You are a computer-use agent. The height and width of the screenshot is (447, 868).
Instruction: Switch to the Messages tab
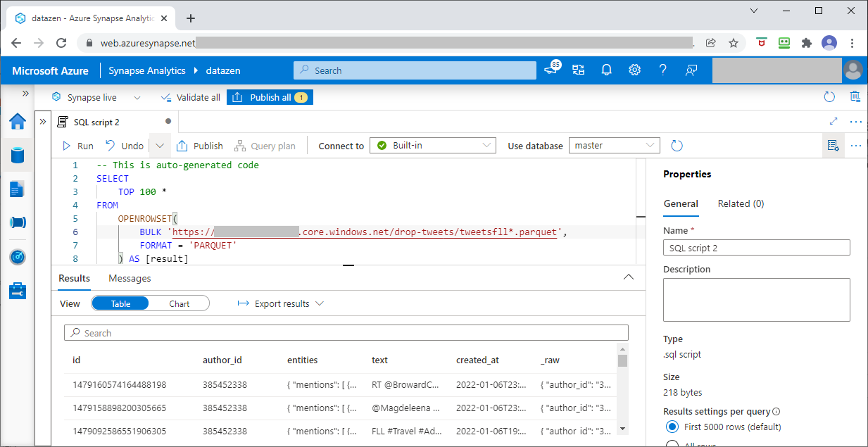(130, 278)
